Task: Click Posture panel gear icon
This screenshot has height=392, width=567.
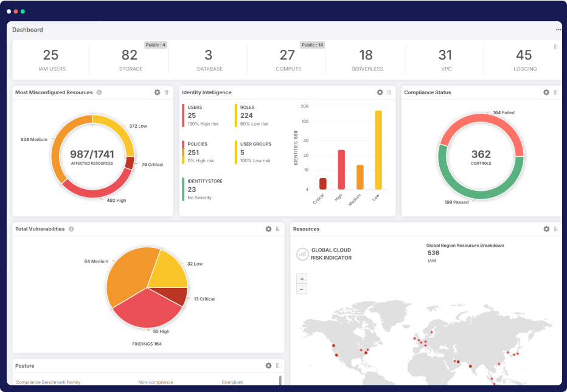Action: click(x=268, y=366)
